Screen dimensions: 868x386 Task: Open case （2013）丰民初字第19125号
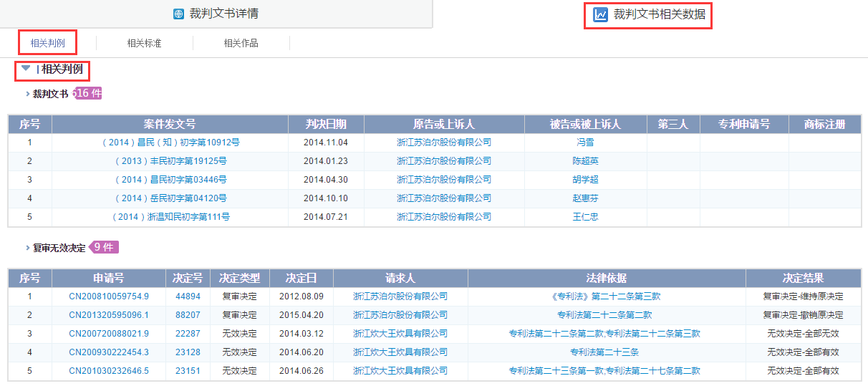click(x=170, y=161)
